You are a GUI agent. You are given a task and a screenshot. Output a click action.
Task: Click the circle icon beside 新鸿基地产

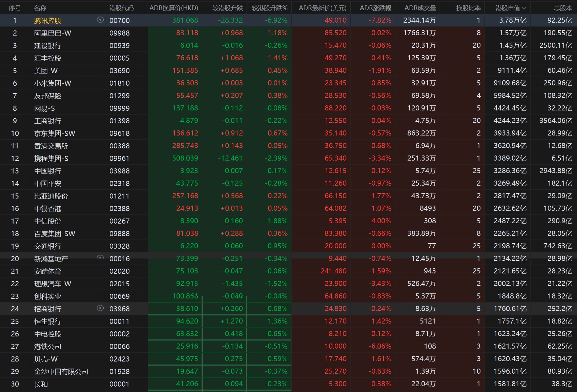[x=100, y=257]
